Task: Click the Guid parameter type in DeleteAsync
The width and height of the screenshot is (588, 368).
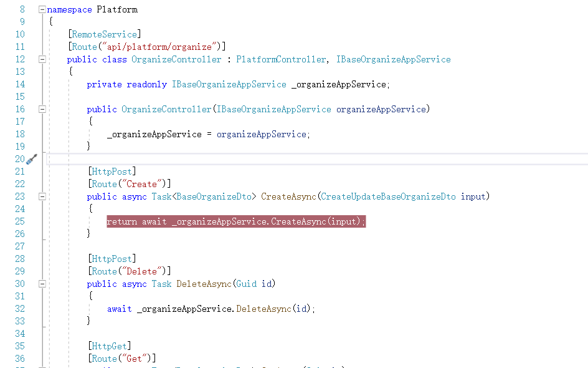Action: pos(245,283)
